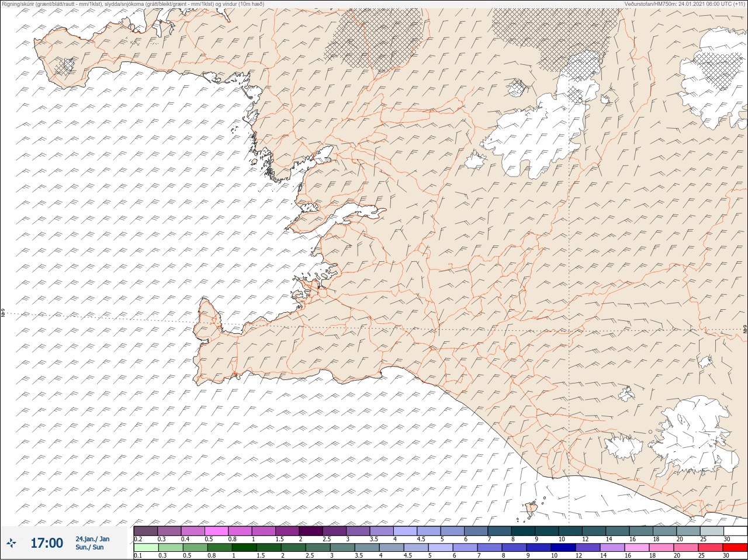Select the bright red bottom swatch above 30
Image resolution: width=748 pixels, height=560 pixels.
pos(736,548)
